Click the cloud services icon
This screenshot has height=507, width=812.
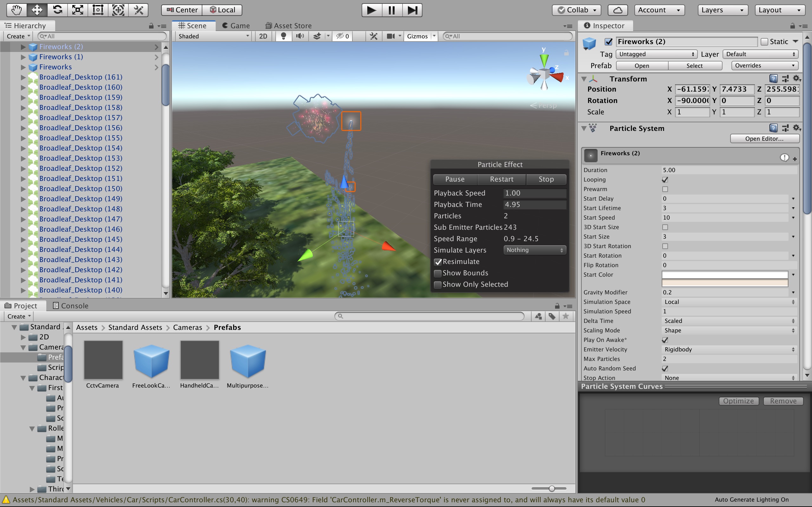[x=618, y=10]
